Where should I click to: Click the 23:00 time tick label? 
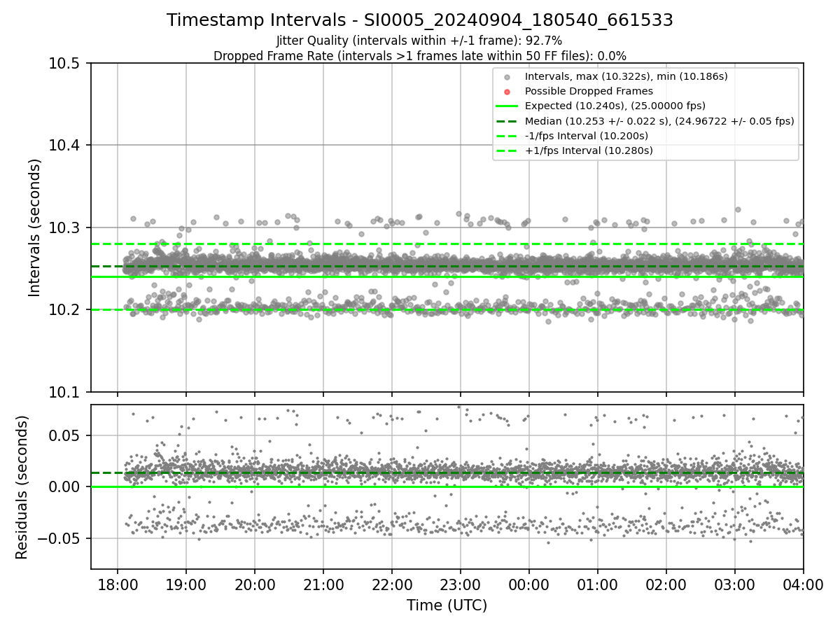461,584
